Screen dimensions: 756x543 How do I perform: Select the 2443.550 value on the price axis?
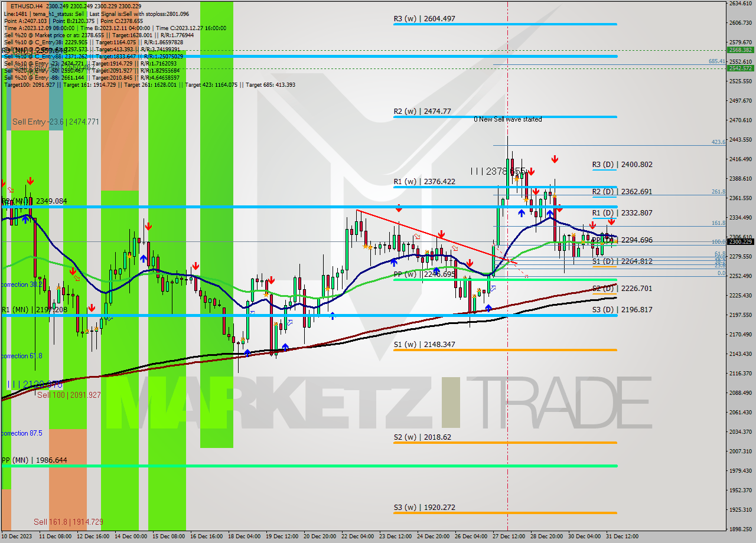[740, 140]
